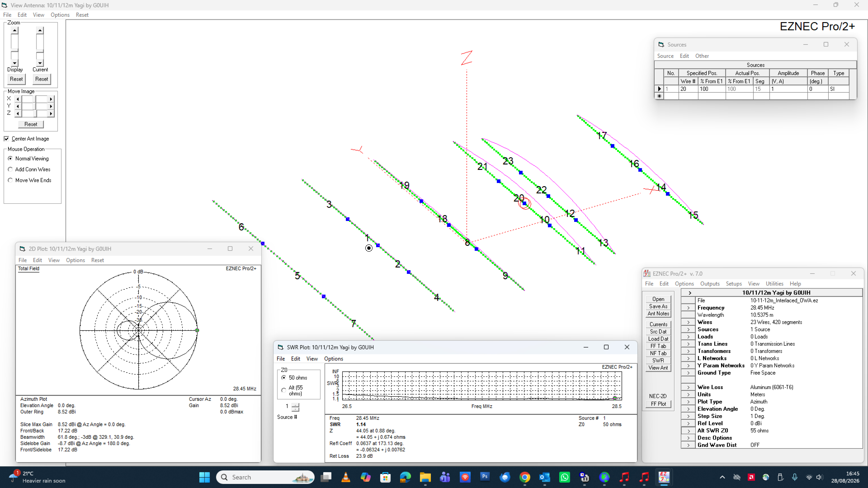Open File Explorer from the taskbar
This screenshot has height=488, width=868.
point(425,477)
